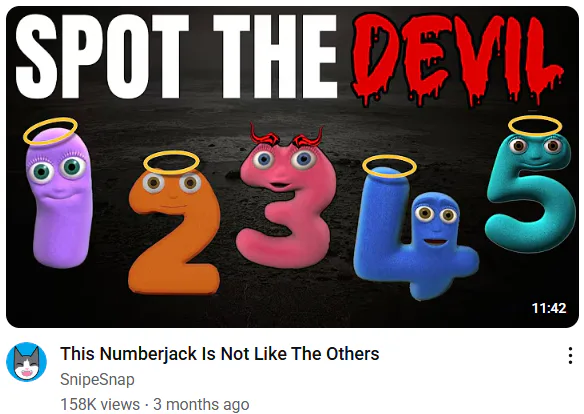The height and width of the screenshot is (414, 584).
Task: Click the red dripping DEVIL text
Action: pyautogui.click(x=456, y=60)
